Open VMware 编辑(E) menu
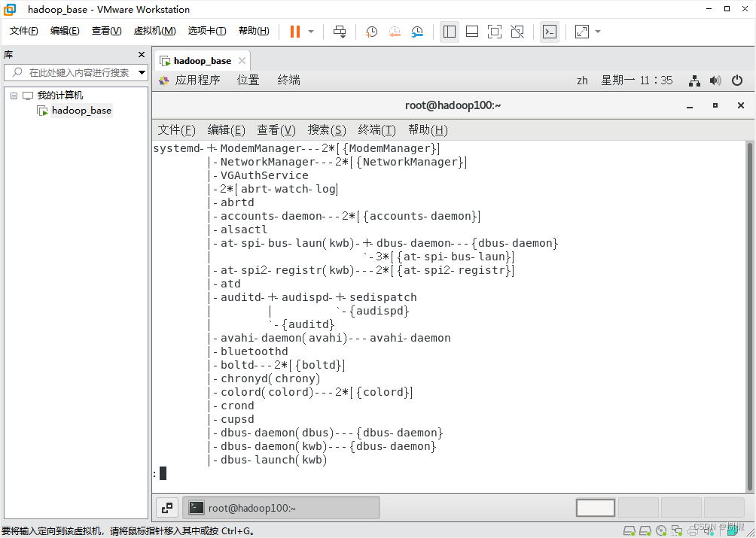The height and width of the screenshot is (538, 756). 65,31
